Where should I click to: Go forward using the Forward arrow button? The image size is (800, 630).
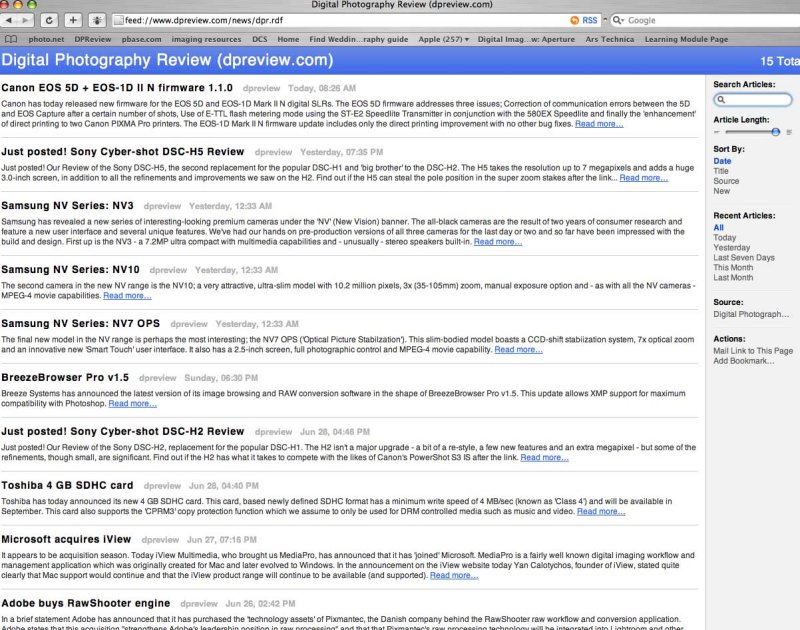[25, 20]
